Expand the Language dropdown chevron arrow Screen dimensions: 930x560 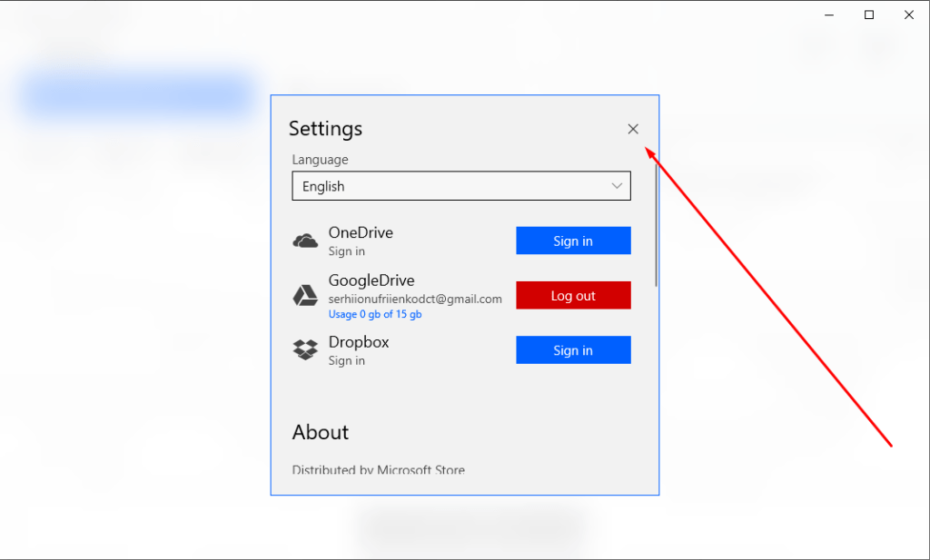(618, 186)
